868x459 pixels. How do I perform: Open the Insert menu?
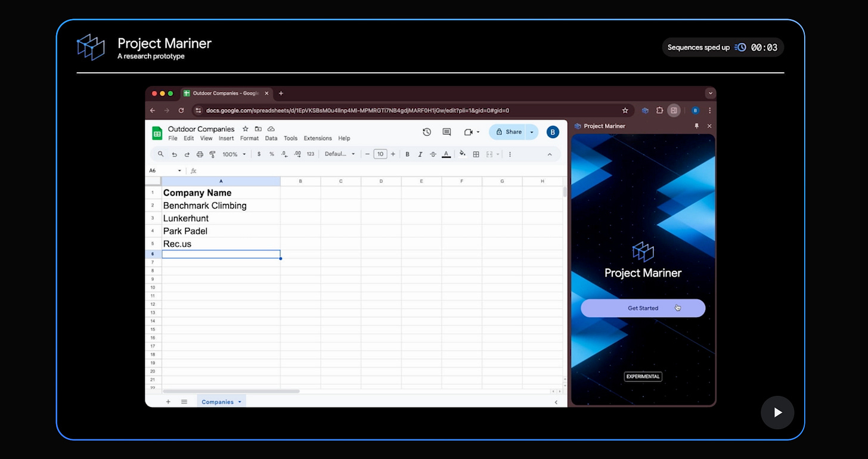227,138
